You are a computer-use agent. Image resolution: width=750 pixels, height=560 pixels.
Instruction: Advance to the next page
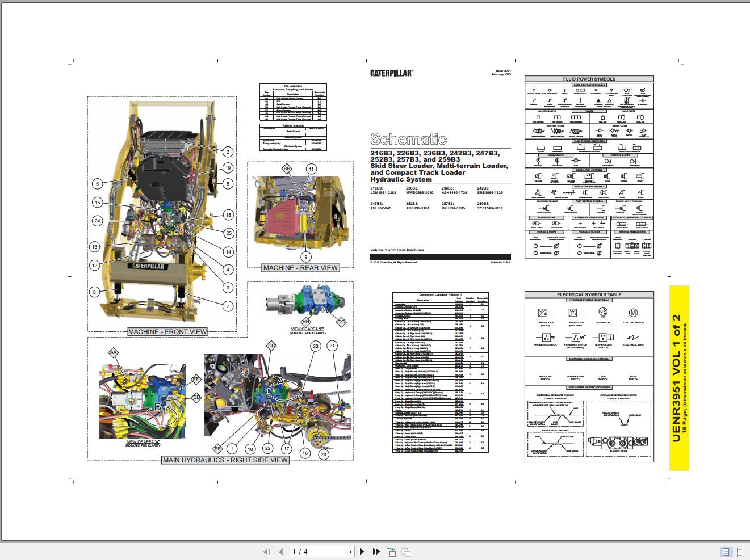pos(362,551)
